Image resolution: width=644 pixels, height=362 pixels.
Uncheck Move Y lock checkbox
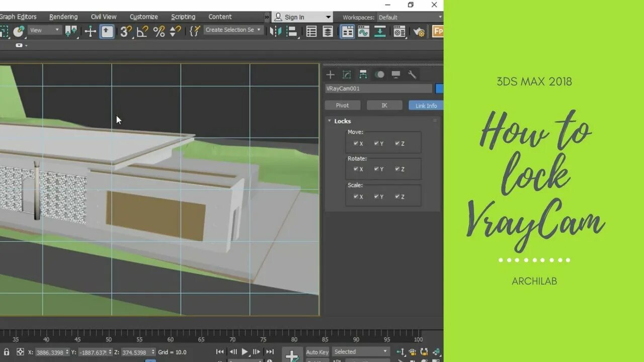(376, 143)
